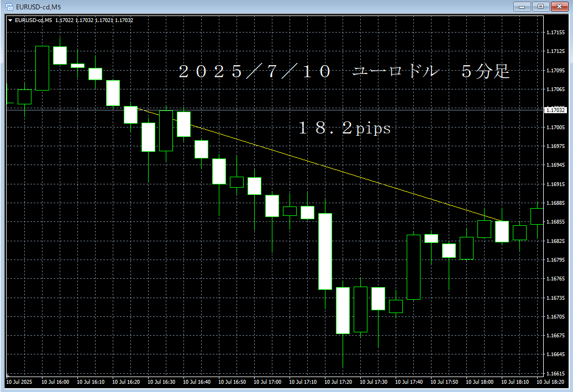Minimize the EURUSD-cd,M5 chart window
This screenshot has width=573, height=392.
click(x=522, y=6)
